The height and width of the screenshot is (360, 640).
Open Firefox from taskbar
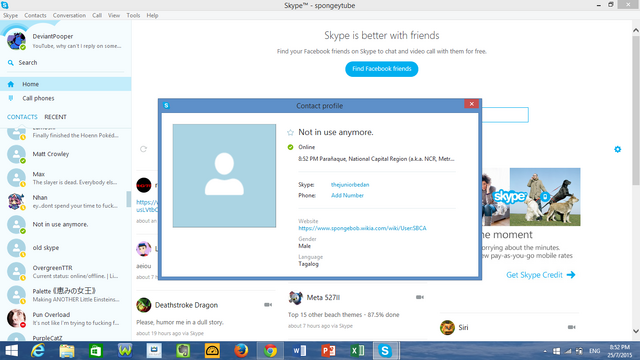click(241, 351)
